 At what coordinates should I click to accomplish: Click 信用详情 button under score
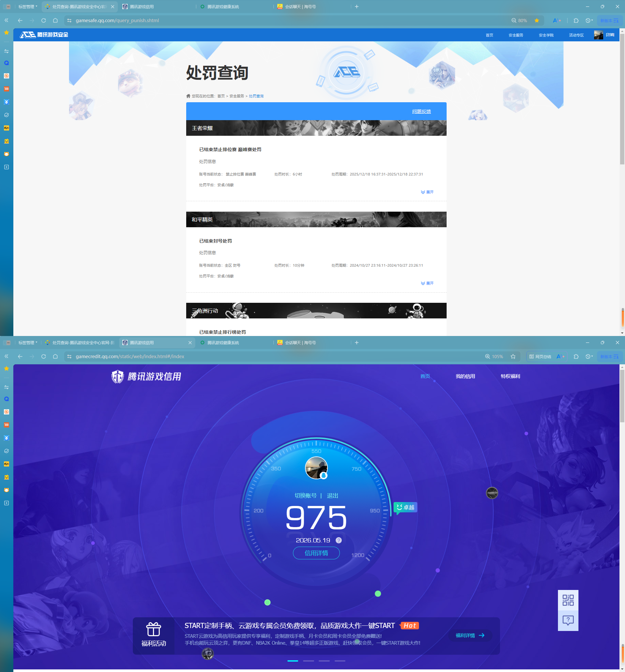click(x=316, y=553)
